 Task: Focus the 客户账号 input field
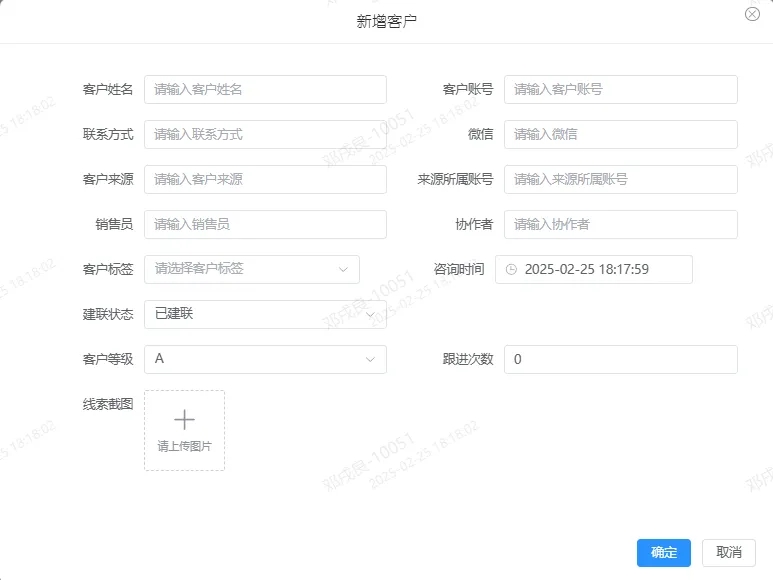pos(621,89)
